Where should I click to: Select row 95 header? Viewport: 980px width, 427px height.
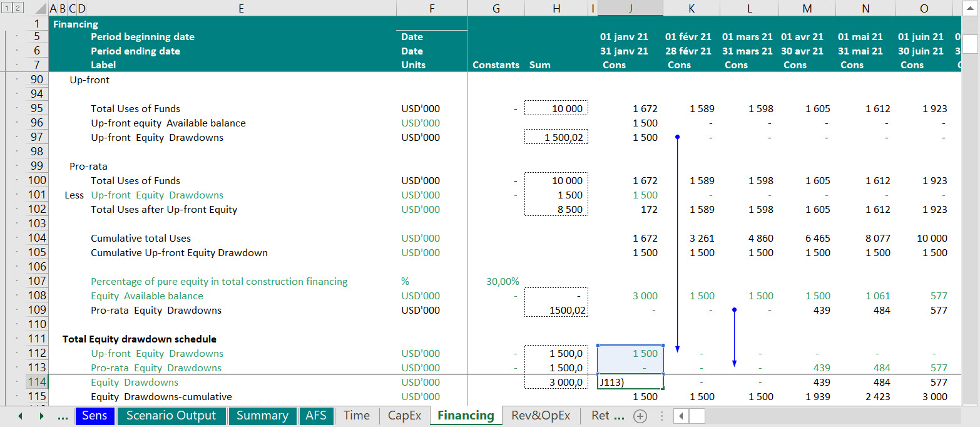pos(37,109)
